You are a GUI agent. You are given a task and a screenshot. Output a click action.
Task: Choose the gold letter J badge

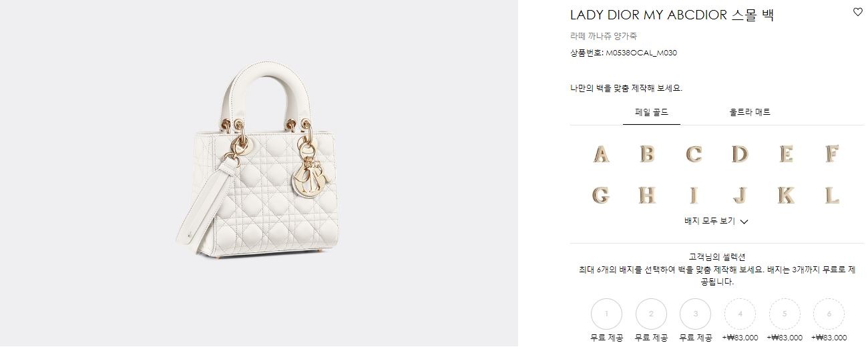click(740, 196)
